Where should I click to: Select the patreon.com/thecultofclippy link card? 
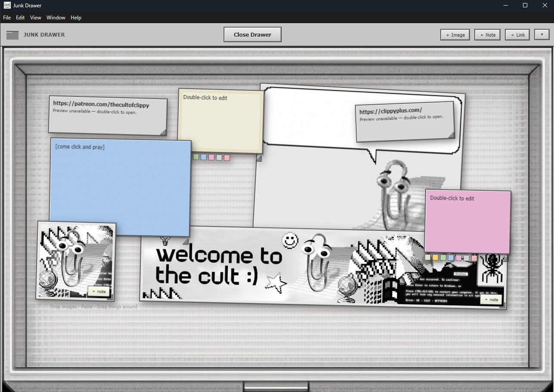(108, 116)
